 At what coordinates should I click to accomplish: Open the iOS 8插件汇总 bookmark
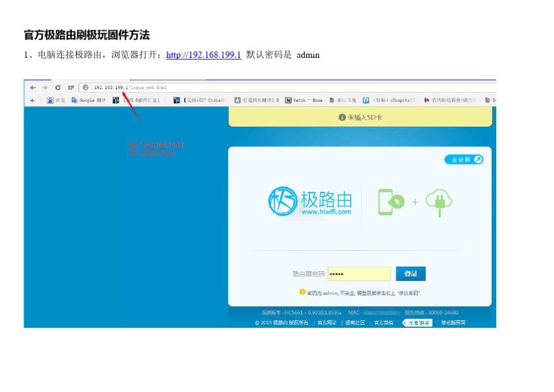(x=136, y=100)
